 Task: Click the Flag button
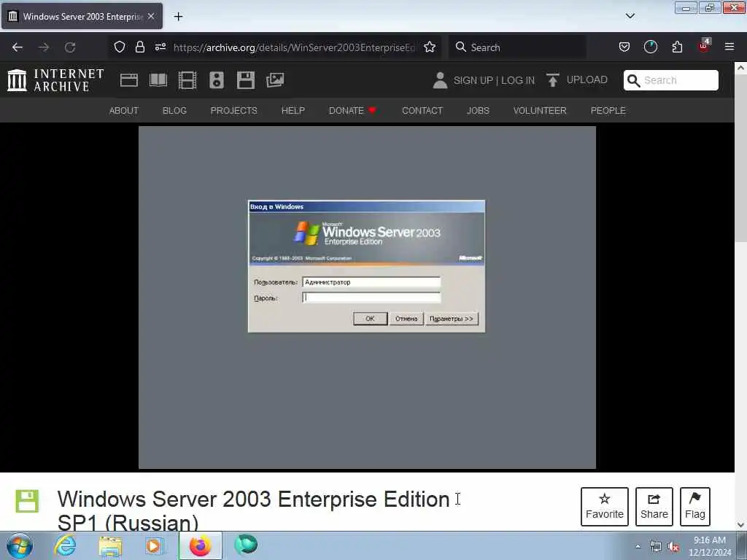click(x=695, y=507)
